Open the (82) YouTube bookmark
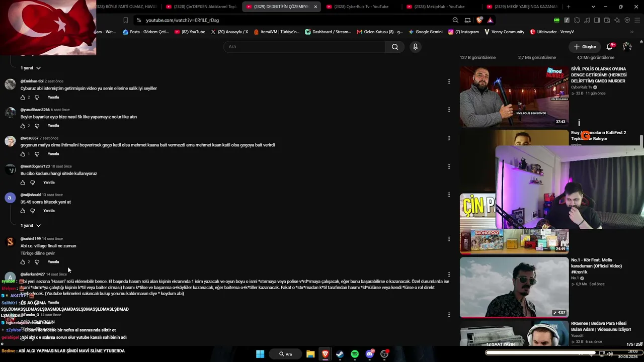 pos(190,32)
